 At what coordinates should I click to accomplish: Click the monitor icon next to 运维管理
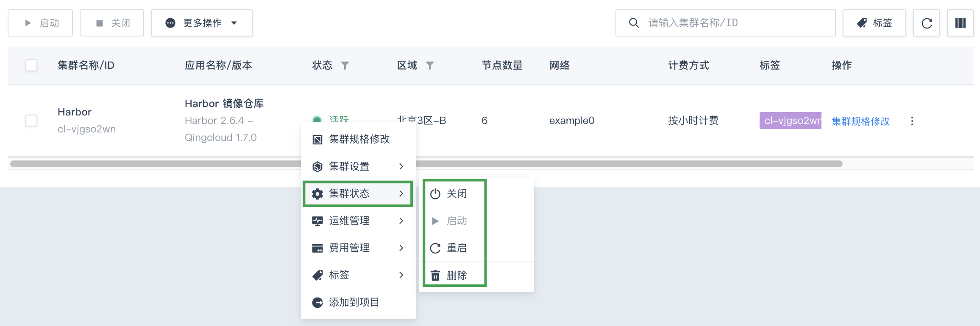pos(317,221)
